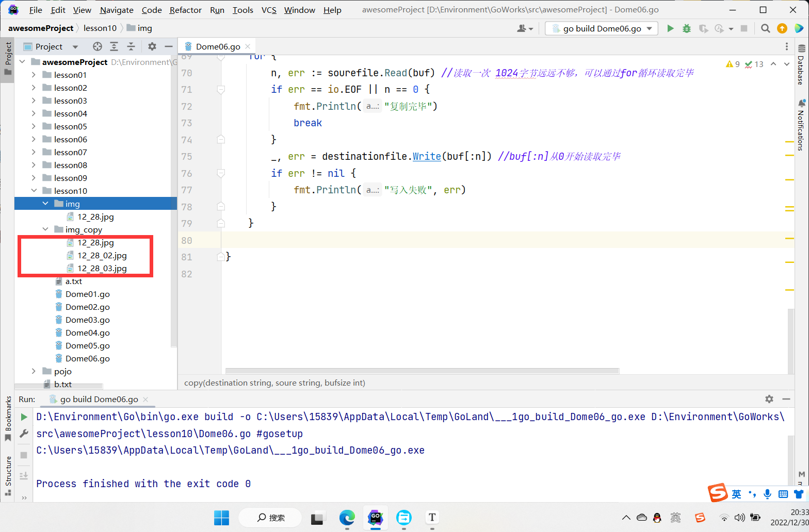Hide the Project panel with minus icon
The height and width of the screenshot is (532, 809).
(168, 46)
